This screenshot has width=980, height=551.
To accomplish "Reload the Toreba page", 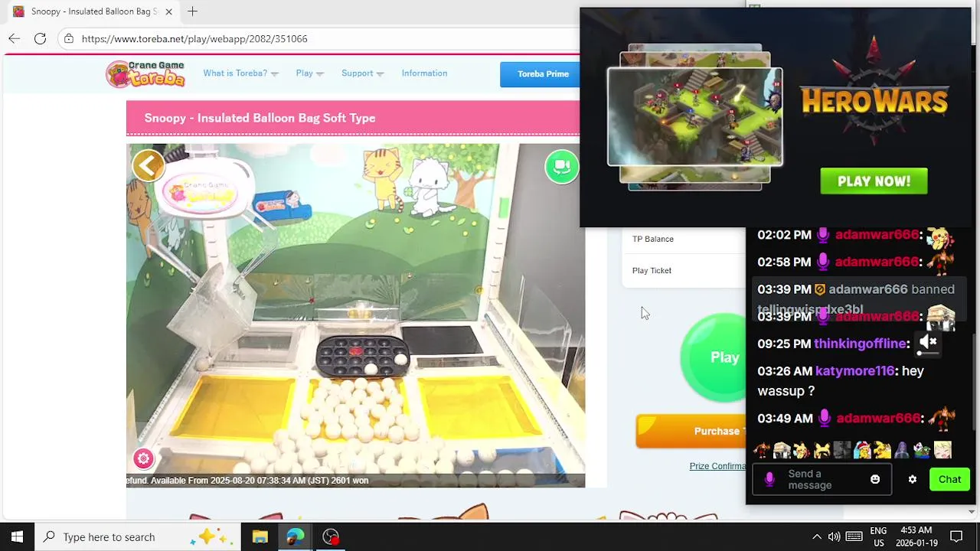I will click(x=40, y=38).
